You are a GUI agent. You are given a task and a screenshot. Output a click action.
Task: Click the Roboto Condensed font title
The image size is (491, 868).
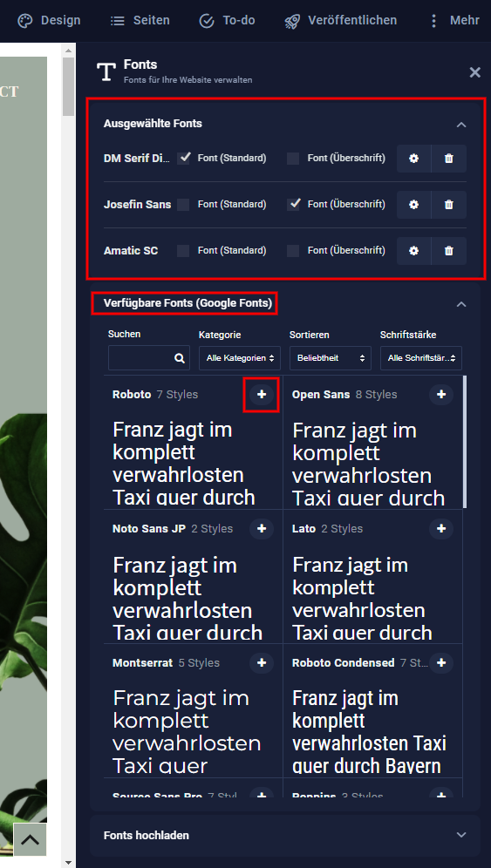click(x=344, y=662)
